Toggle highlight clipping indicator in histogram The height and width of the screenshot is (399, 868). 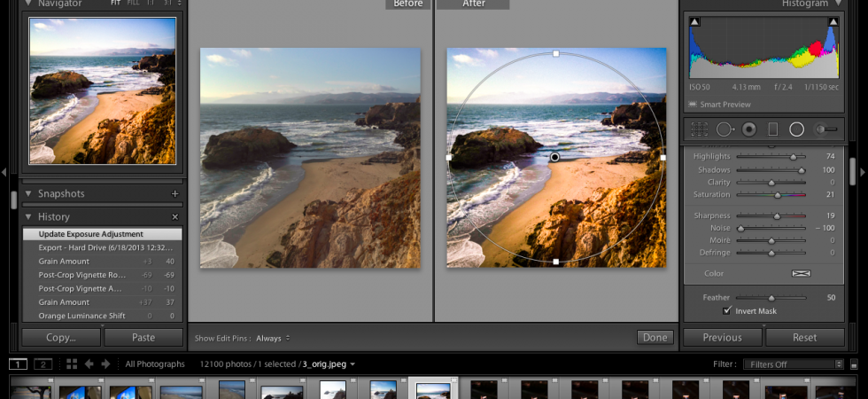[833, 21]
